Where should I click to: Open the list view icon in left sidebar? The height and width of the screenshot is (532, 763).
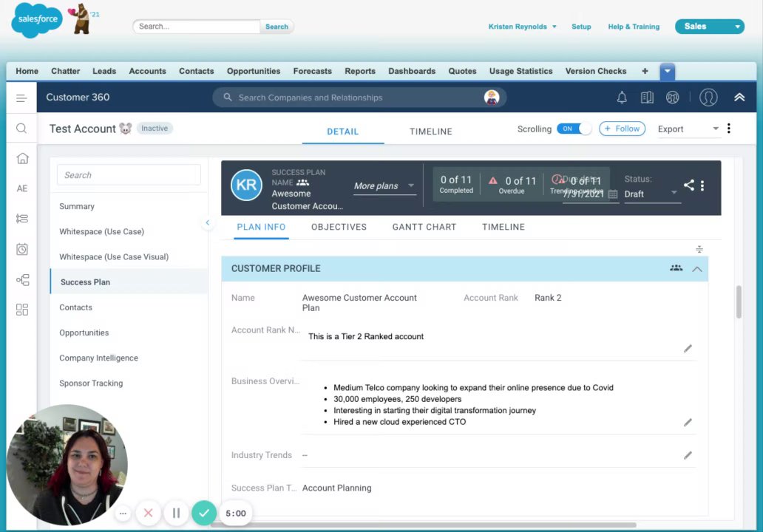click(x=22, y=219)
